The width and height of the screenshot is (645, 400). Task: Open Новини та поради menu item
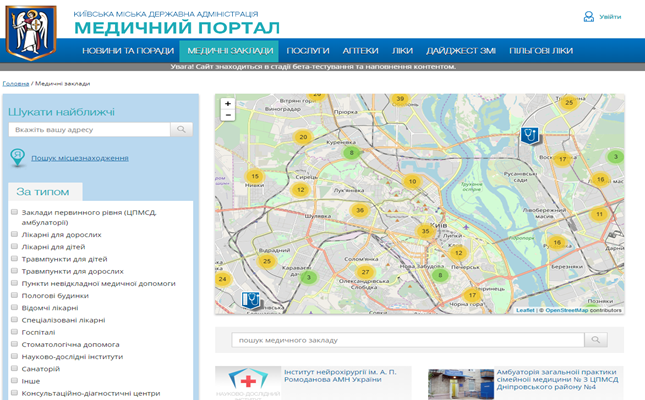point(128,51)
